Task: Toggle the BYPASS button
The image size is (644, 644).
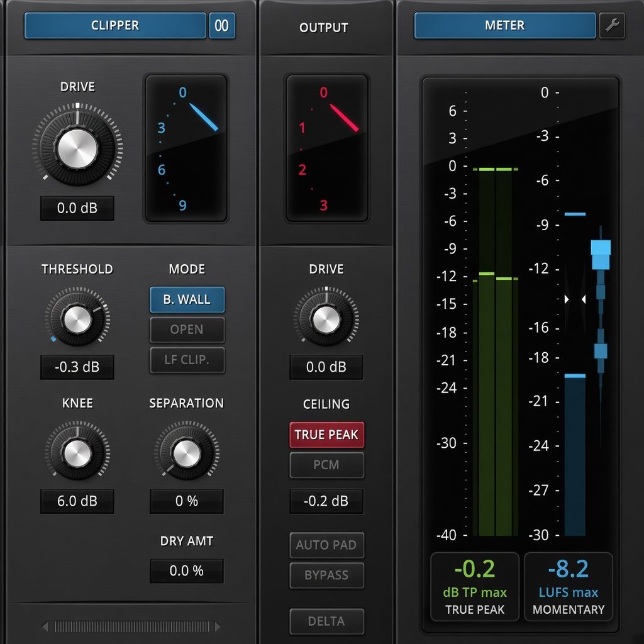Action: [x=326, y=575]
